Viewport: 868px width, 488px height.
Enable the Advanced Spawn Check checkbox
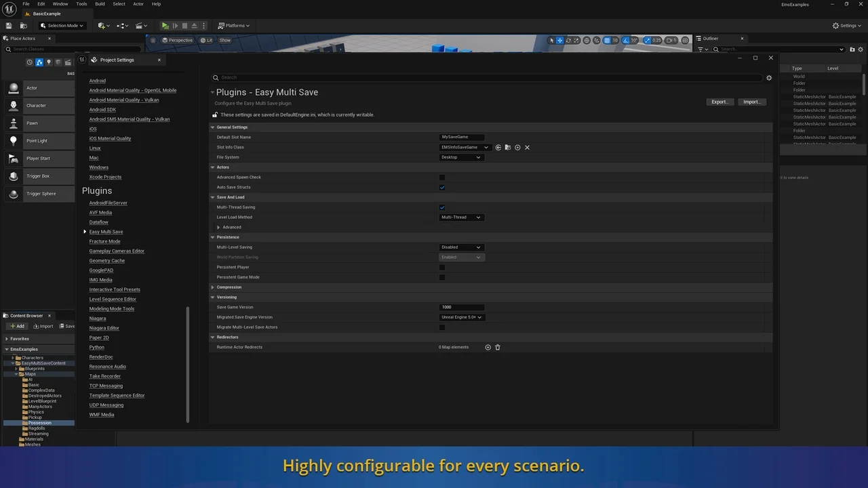tap(442, 178)
